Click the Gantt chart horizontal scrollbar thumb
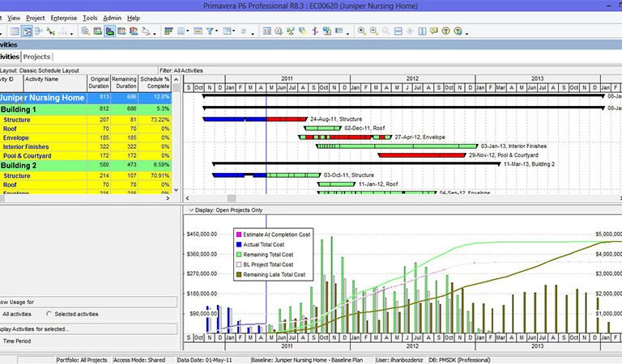Image resolution: width=622 pixels, height=364 pixels. 232,197
